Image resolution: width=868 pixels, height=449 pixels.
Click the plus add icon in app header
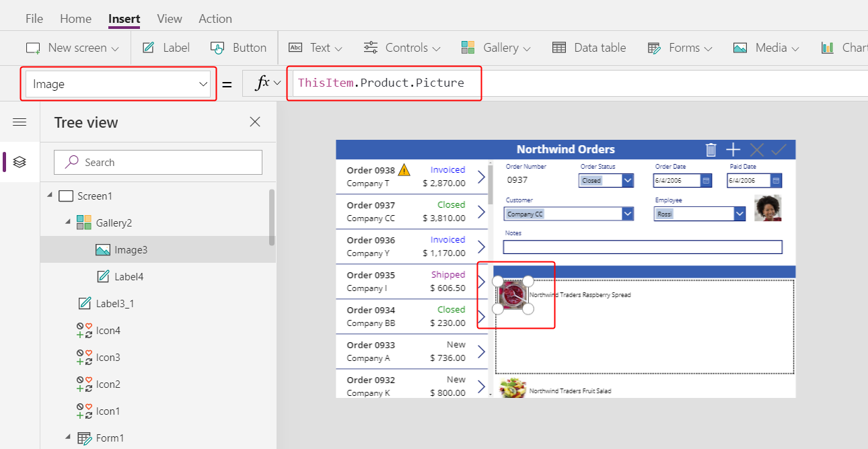(733, 149)
